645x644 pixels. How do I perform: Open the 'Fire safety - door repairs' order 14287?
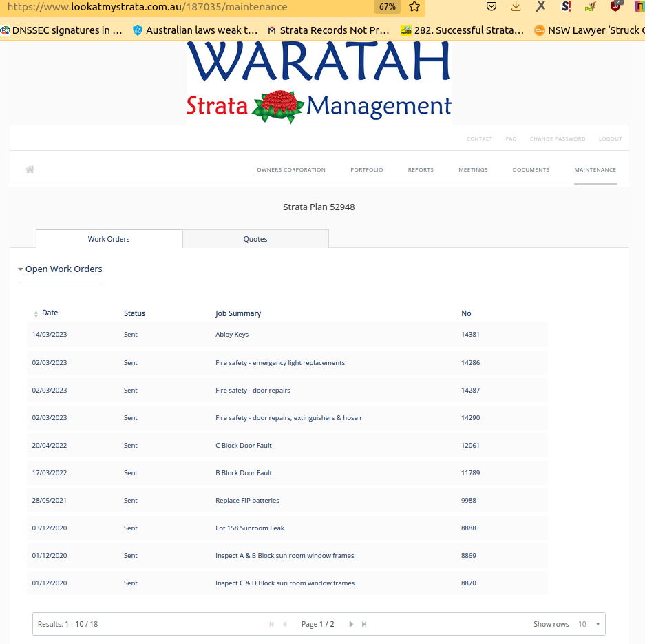click(253, 390)
